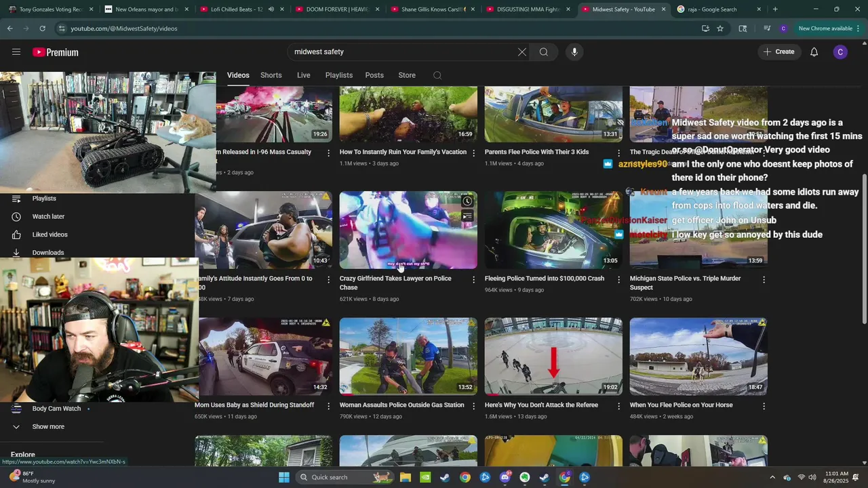Clear the search box with the X
Screen dimensions: 868x488
[522, 52]
